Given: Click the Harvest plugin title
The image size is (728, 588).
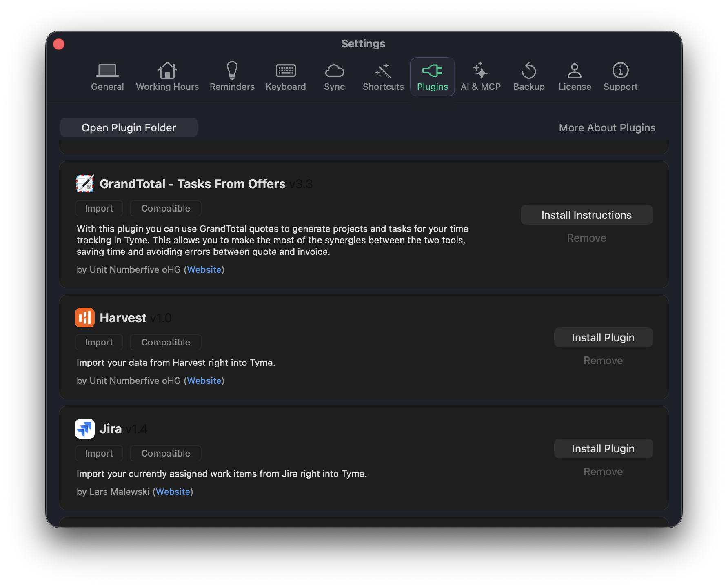Looking at the screenshot, I should click(x=123, y=318).
